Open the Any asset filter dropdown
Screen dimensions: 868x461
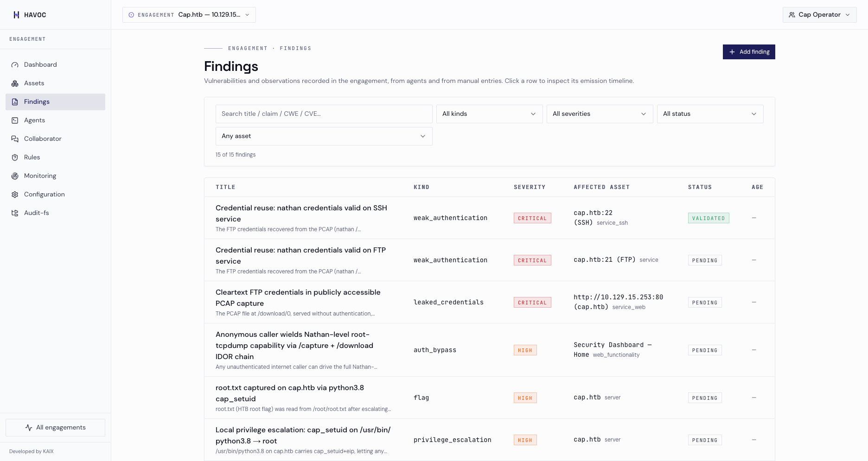pyautogui.click(x=324, y=136)
